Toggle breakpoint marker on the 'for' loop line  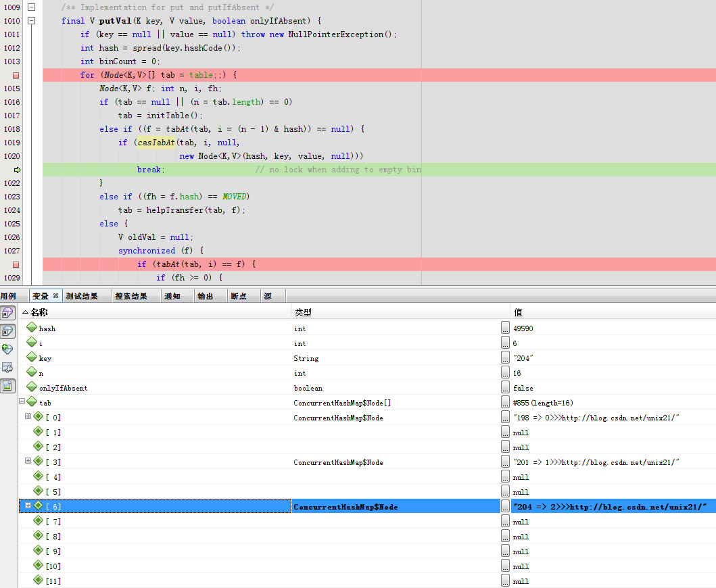pos(16,75)
